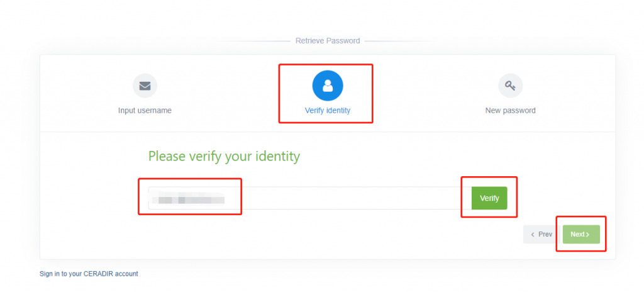The height and width of the screenshot is (292, 644).
Task: Click the blurred text inside the input field
Action: click(188, 200)
